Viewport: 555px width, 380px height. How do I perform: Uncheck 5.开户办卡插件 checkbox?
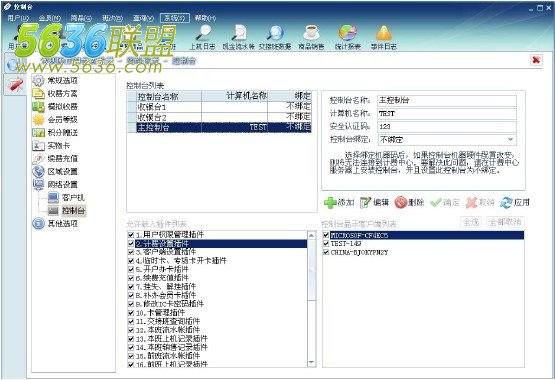pyautogui.click(x=131, y=269)
